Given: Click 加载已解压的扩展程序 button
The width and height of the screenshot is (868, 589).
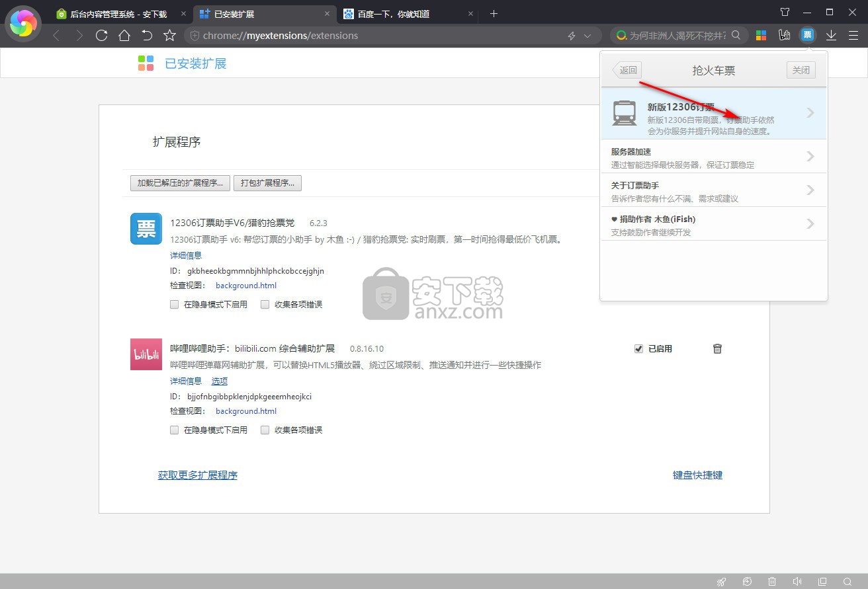Looking at the screenshot, I should pos(180,183).
